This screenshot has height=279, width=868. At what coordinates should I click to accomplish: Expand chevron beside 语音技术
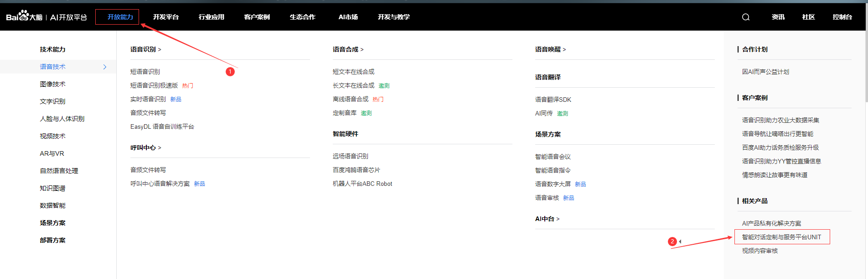click(x=105, y=67)
